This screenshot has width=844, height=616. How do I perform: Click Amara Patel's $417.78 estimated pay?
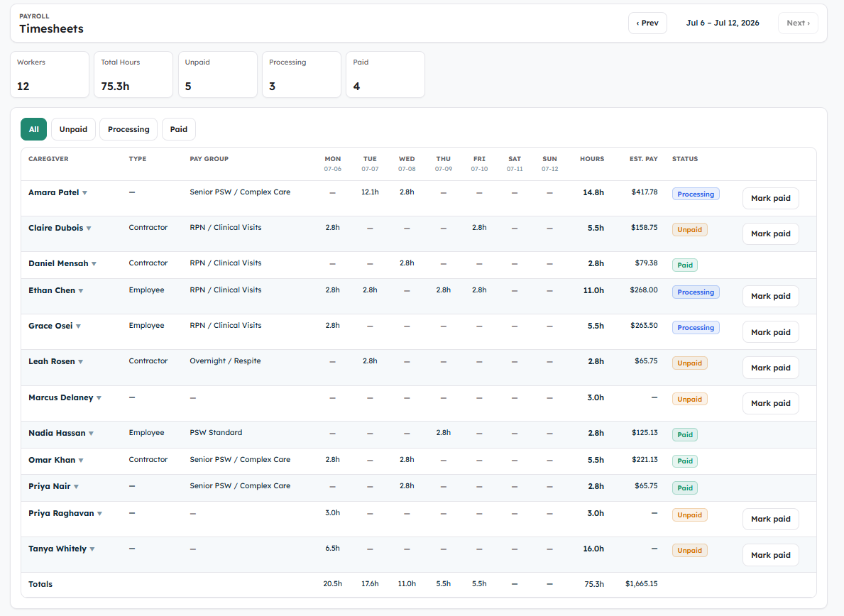pos(645,192)
